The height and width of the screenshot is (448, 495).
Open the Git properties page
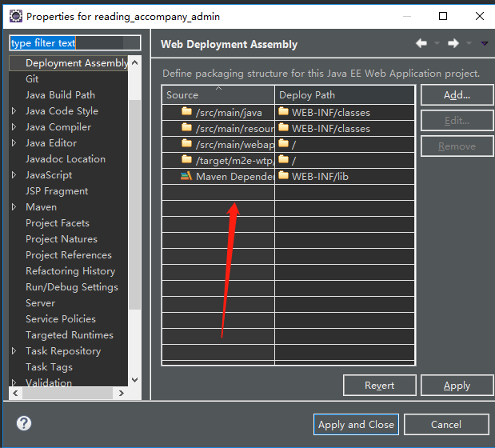[32, 79]
